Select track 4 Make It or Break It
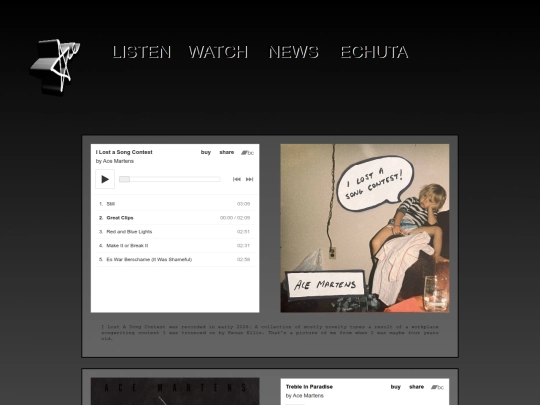 (175, 246)
